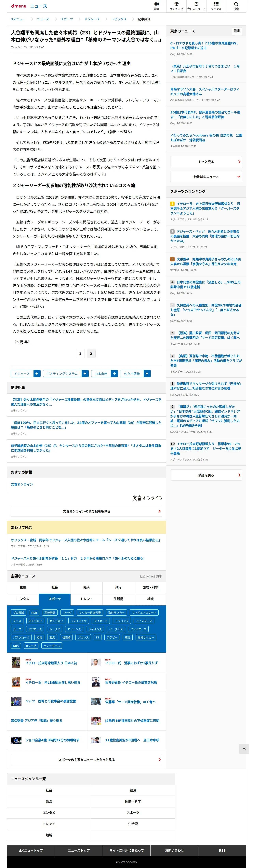Open the ランキング trophy icon

(176, 6)
